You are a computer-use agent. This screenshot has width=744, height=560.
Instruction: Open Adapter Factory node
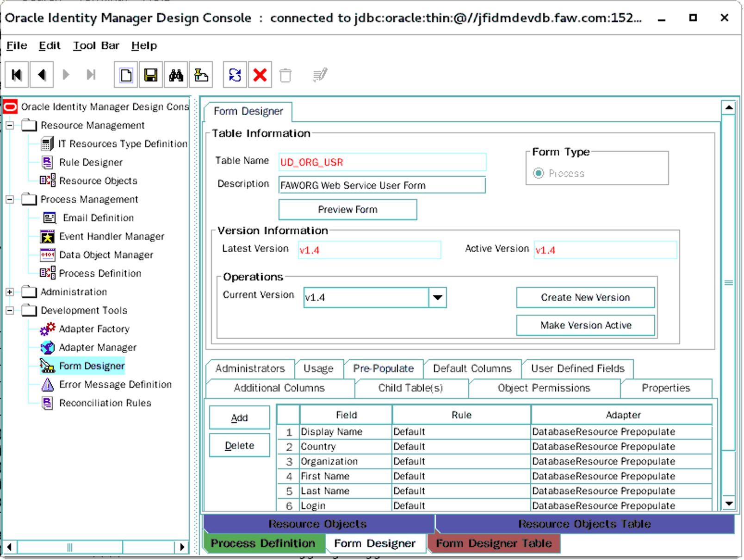tap(94, 329)
